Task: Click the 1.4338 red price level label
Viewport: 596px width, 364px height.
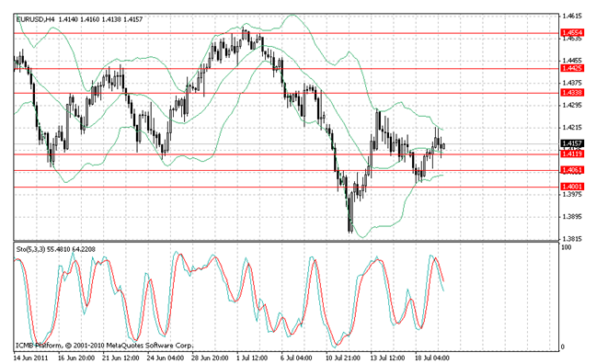Action: pyautogui.click(x=572, y=93)
